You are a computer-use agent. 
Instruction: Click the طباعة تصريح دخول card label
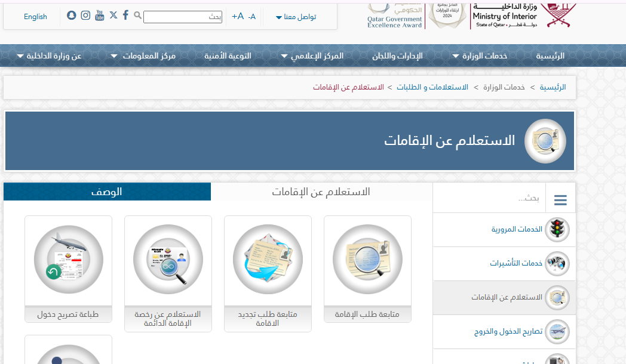point(68,314)
